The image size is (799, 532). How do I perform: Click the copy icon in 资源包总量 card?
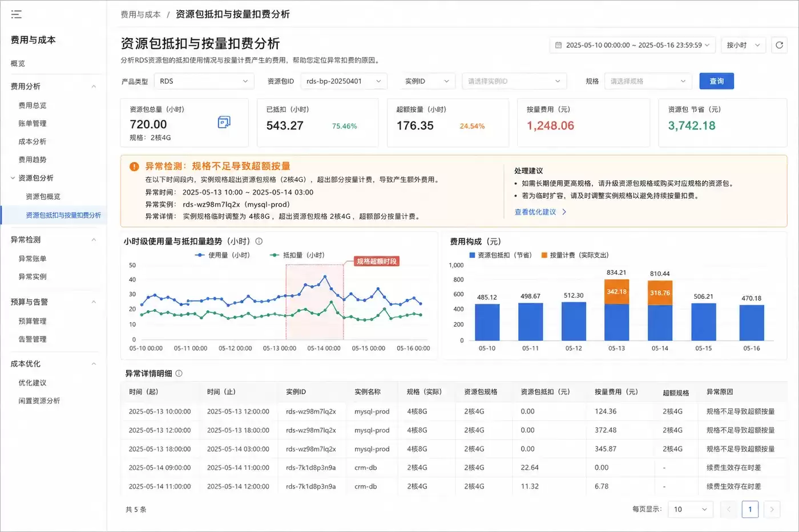224,122
